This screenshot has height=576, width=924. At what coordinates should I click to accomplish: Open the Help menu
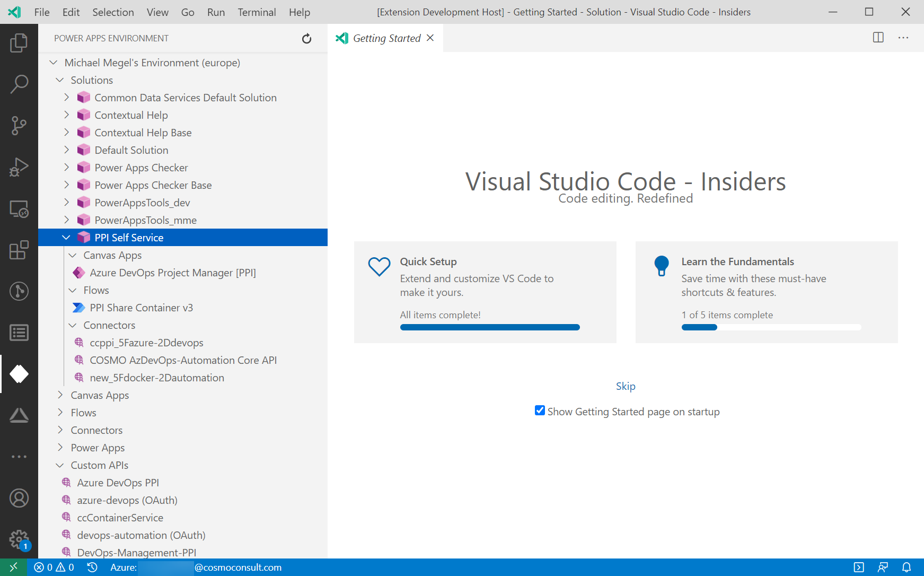tap(300, 12)
